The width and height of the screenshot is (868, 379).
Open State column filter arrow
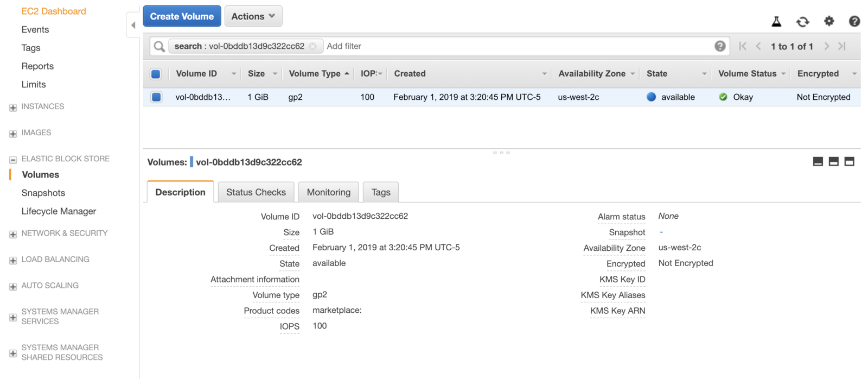[x=704, y=74]
